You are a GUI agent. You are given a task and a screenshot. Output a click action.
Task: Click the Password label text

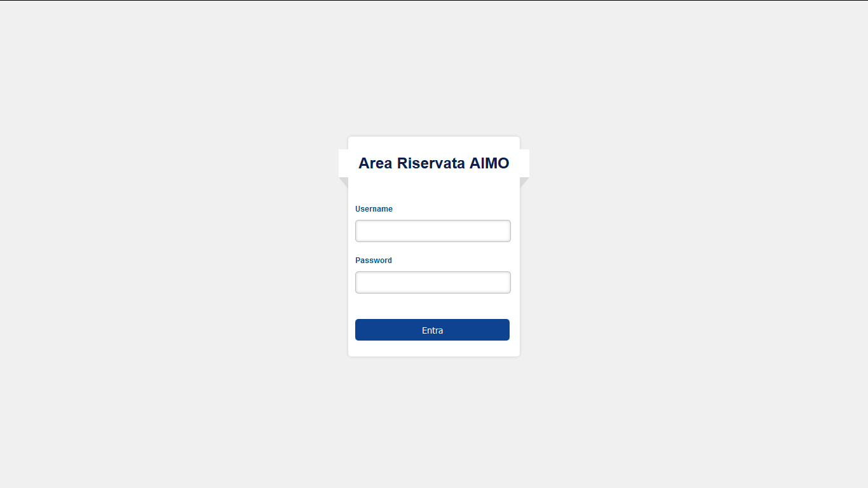[x=374, y=261]
